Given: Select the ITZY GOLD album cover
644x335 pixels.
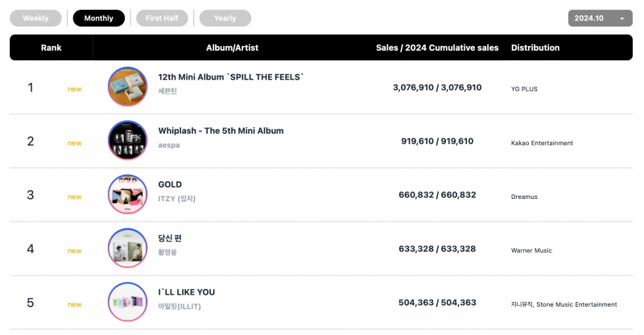Looking at the screenshot, I should [127, 194].
